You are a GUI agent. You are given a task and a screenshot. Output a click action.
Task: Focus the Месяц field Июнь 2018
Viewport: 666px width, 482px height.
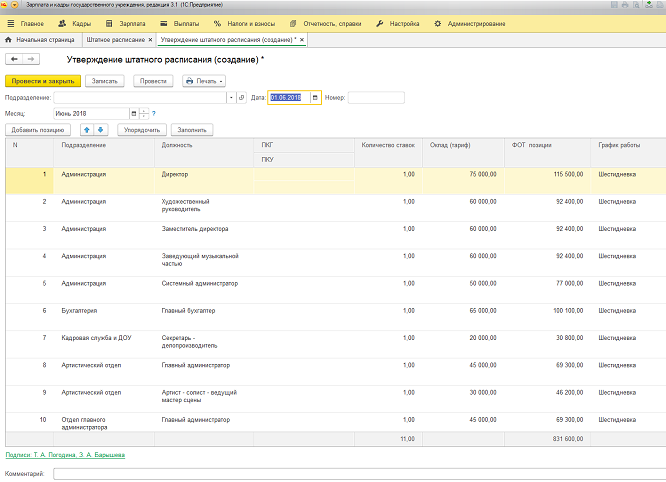91,114
